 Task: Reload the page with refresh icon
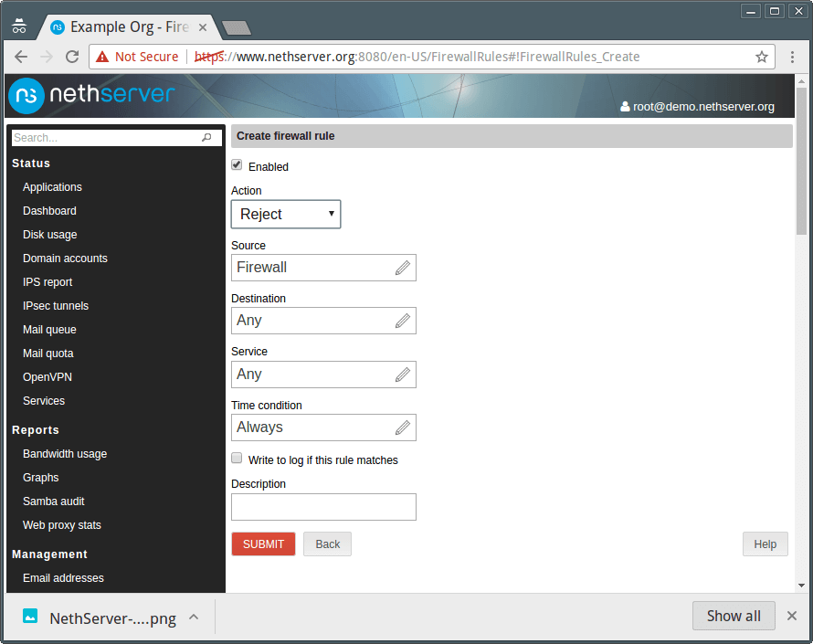(72, 57)
